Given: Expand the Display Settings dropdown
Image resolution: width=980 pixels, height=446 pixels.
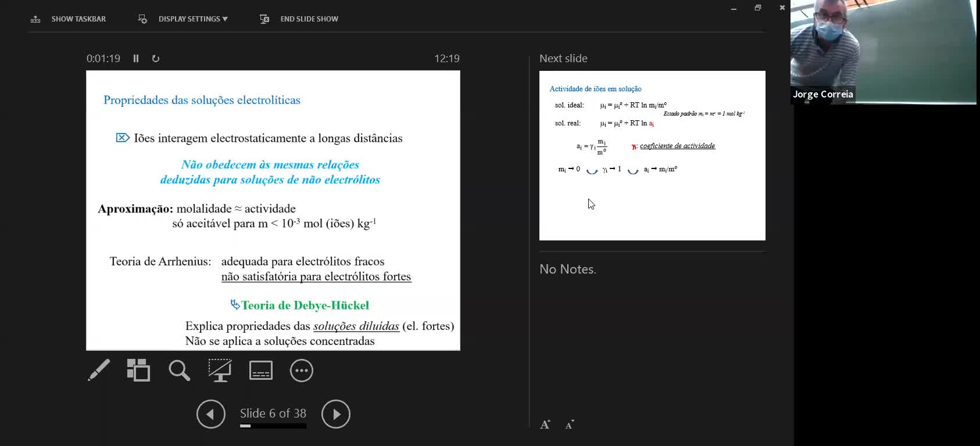Looking at the screenshot, I should pos(192,19).
